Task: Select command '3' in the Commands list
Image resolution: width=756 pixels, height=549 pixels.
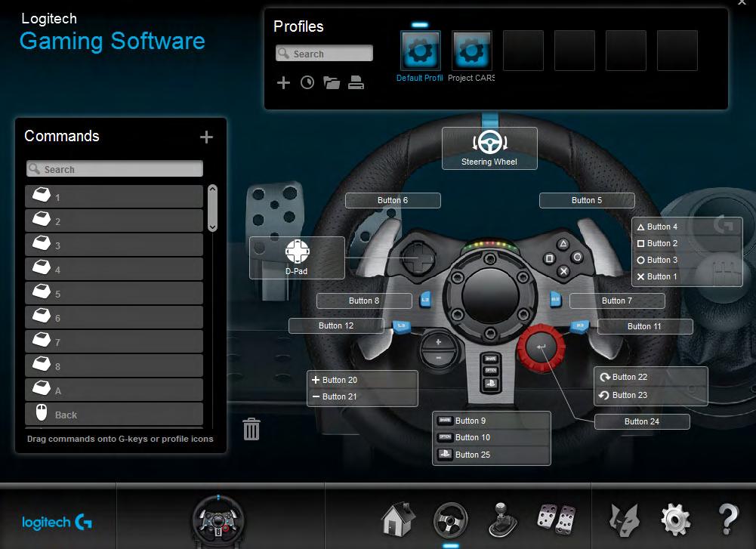Action: click(114, 245)
